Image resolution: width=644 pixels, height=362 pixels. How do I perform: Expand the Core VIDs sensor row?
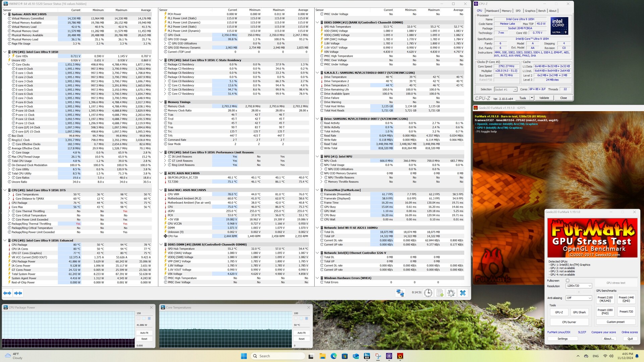tap(9, 56)
